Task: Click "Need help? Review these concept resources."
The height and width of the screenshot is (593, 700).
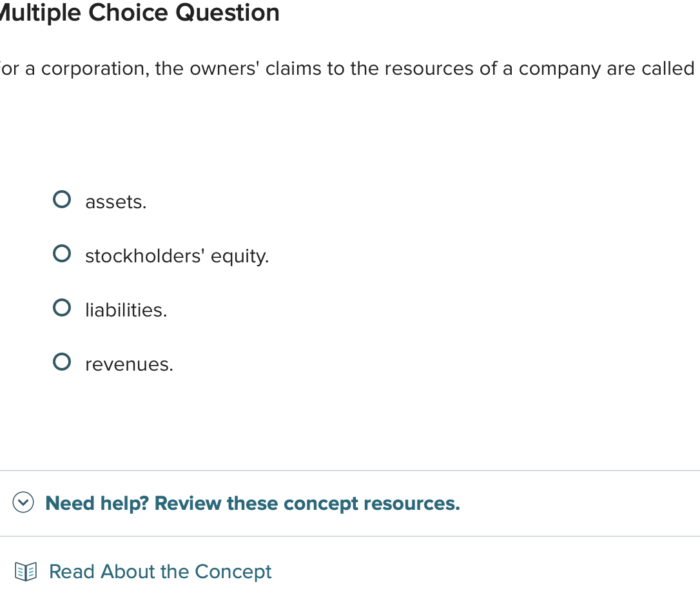Action: (251, 503)
